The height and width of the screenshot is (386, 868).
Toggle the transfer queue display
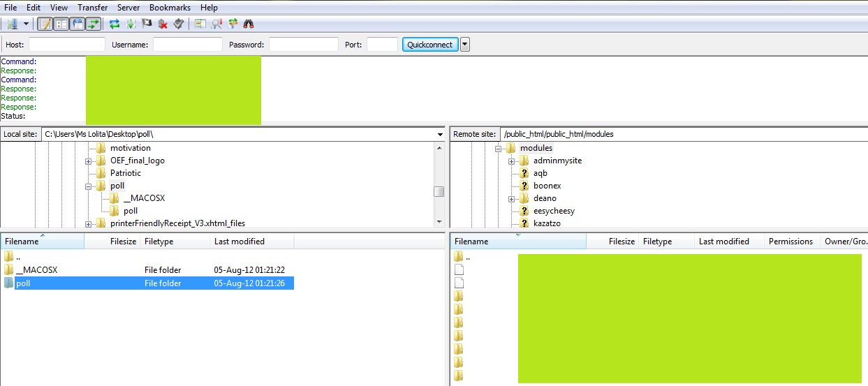tap(93, 24)
